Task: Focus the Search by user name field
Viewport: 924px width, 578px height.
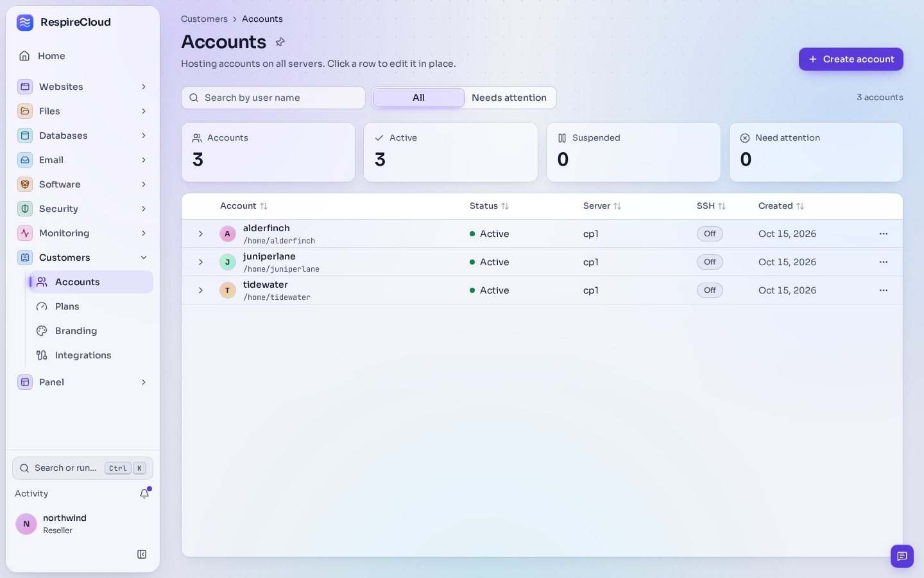Action: click(x=273, y=98)
